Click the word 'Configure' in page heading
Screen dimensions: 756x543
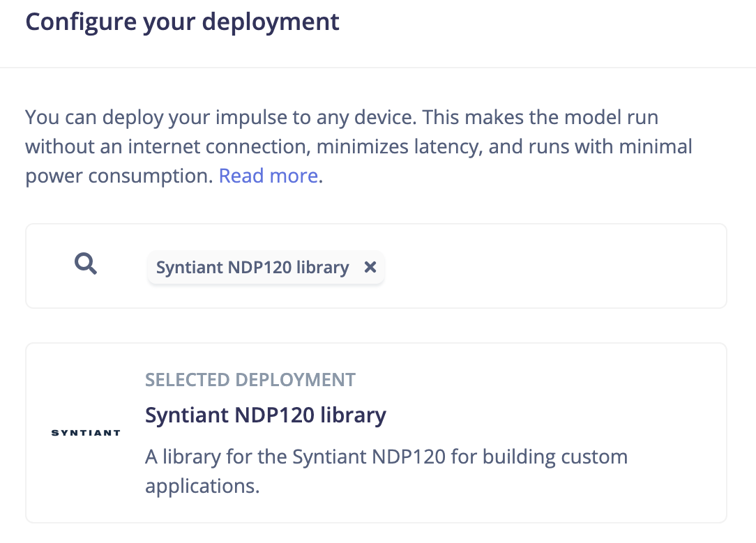tap(80, 22)
